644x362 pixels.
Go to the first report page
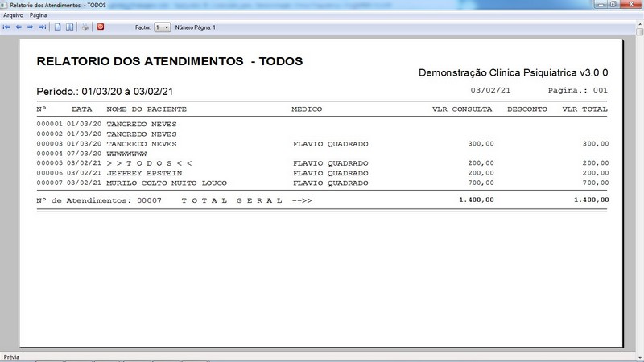click(6, 27)
